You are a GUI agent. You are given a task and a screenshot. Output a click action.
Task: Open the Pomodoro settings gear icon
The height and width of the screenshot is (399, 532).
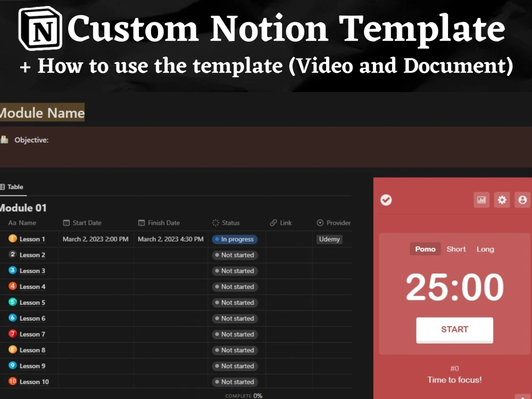[x=501, y=199]
